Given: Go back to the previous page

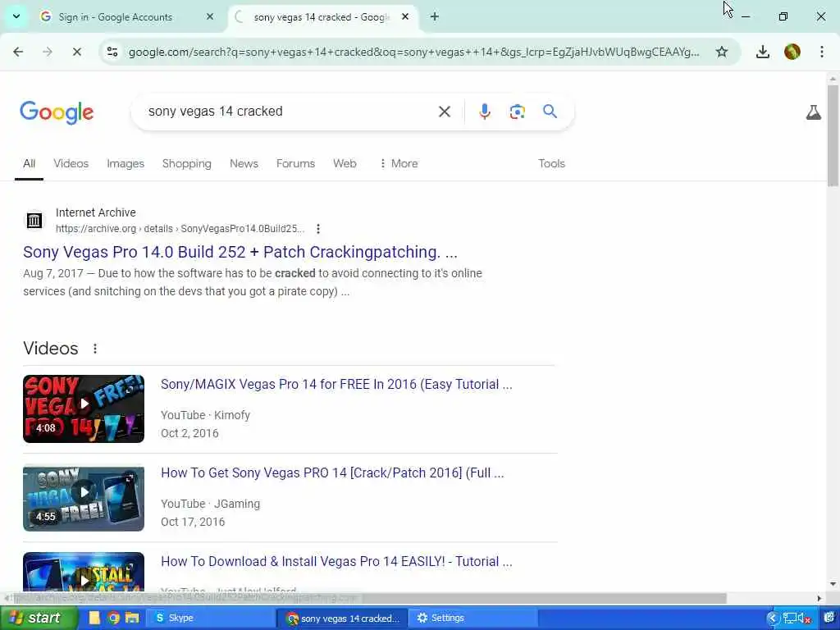Looking at the screenshot, I should [18, 52].
